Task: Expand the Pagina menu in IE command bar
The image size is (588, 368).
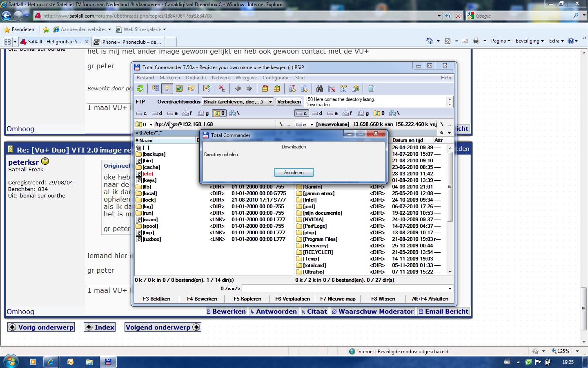Action: [501, 41]
